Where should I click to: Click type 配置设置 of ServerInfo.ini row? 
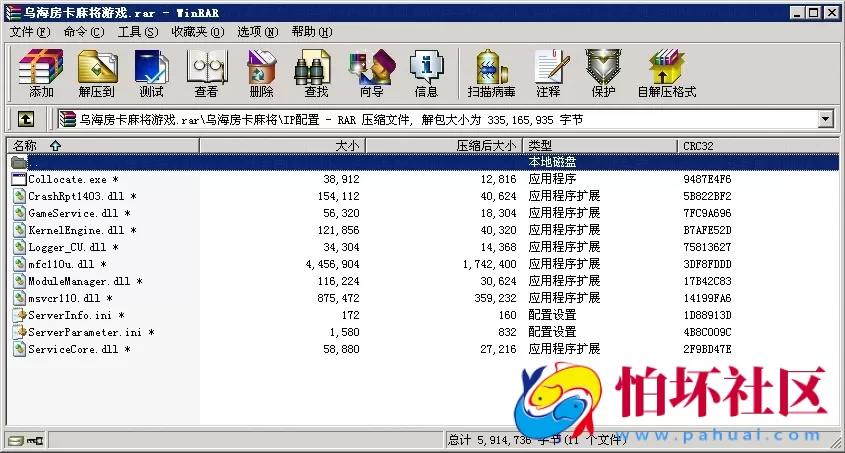click(x=552, y=315)
